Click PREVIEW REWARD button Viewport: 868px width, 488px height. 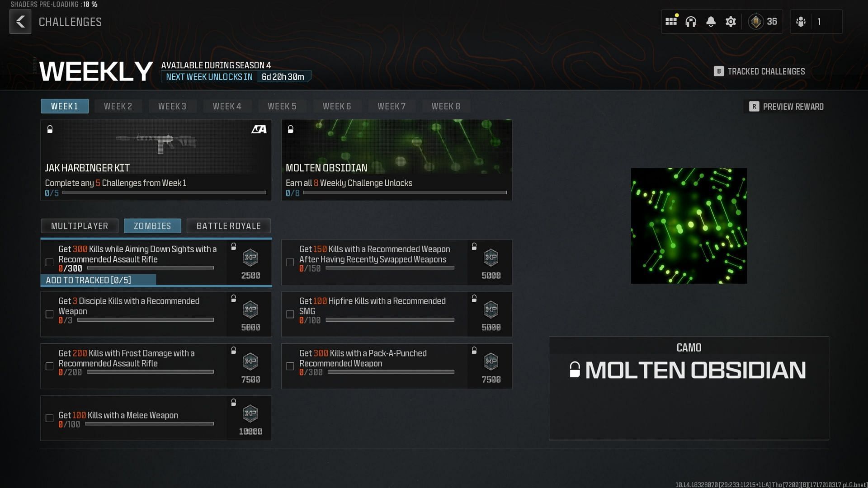point(787,106)
